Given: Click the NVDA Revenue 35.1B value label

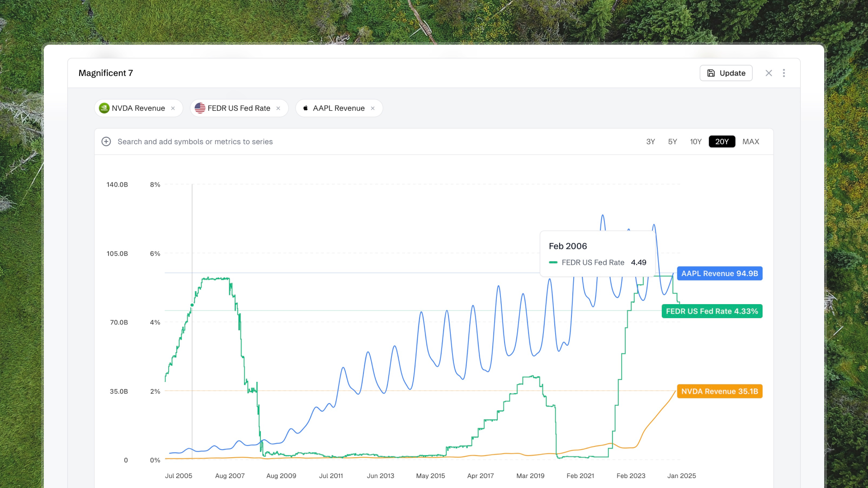Looking at the screenshot, I should point(720,391).
